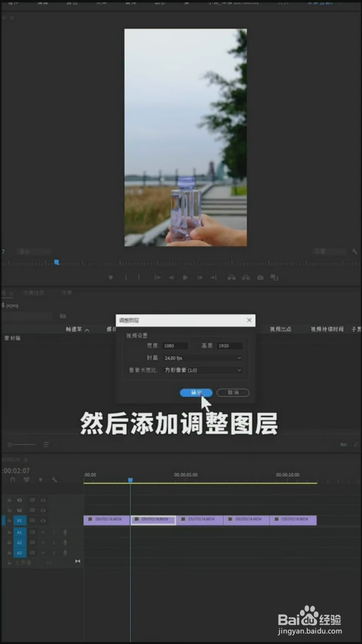Click the A2 voice-over microphone icon

[65, 542]
